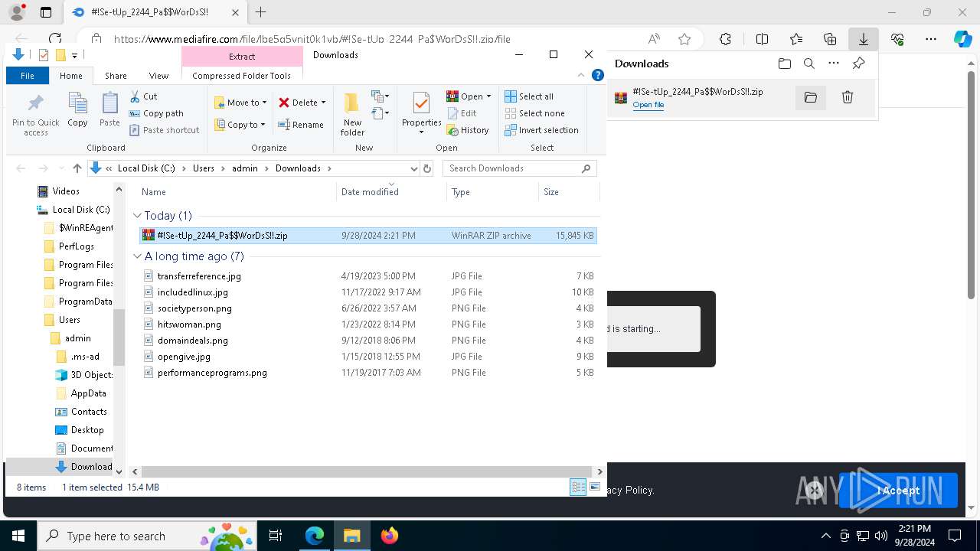
Task: Collapse the A long time ago group
Action: click(137, 256)
